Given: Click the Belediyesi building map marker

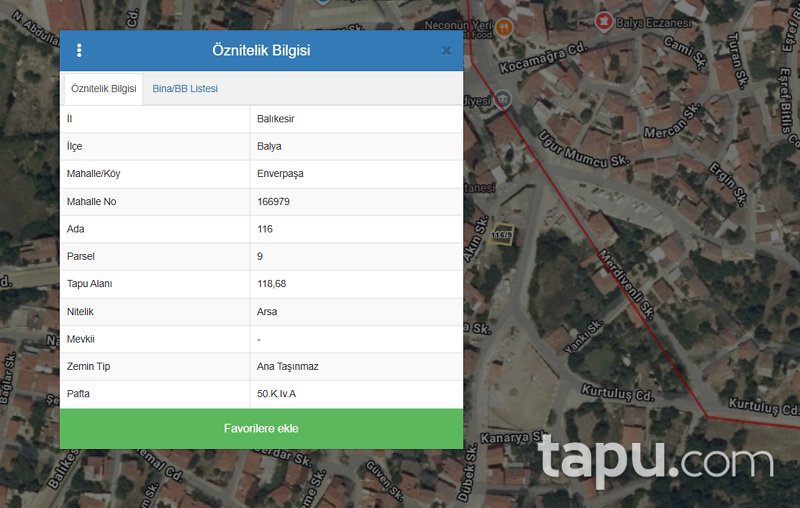Looking at the screenshot, I should pyautogui.click(x=503, y=98).
